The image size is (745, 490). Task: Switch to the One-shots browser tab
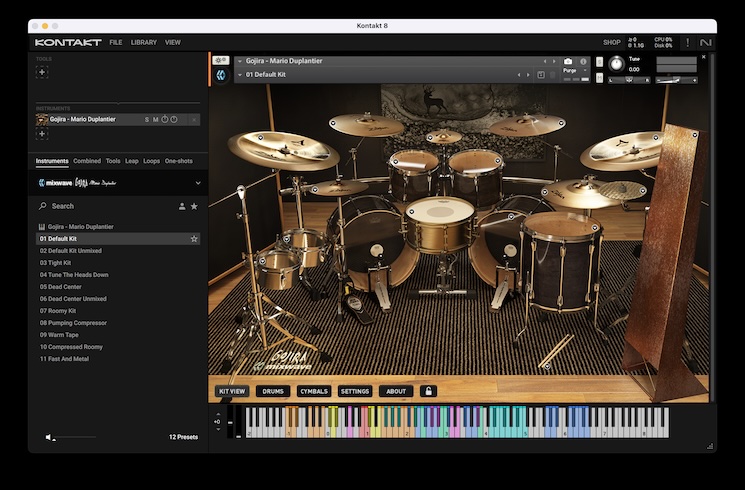(179, 161)
